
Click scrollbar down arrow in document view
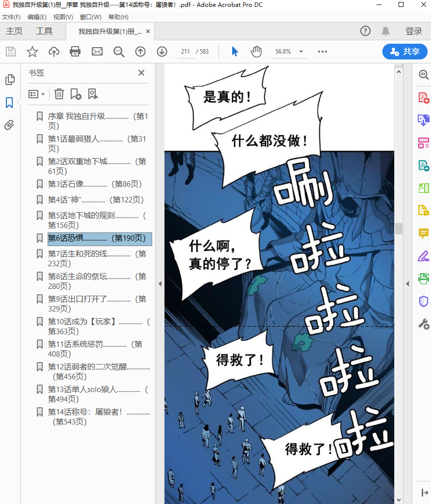point(399,500)
